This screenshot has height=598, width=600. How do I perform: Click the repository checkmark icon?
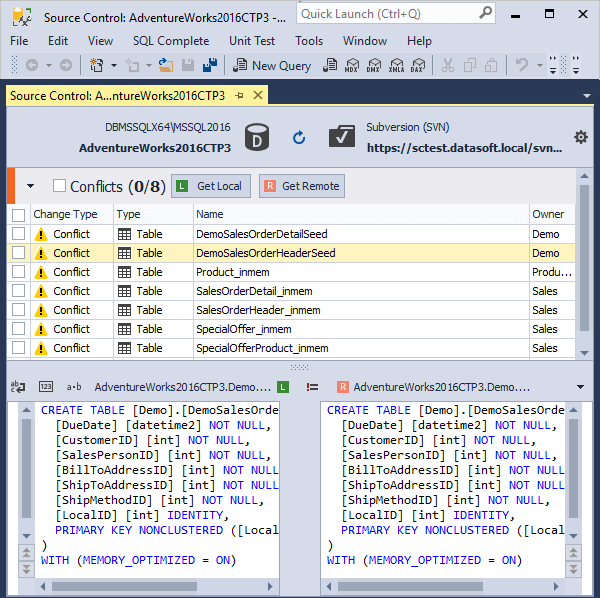click(x=342, y=136)
